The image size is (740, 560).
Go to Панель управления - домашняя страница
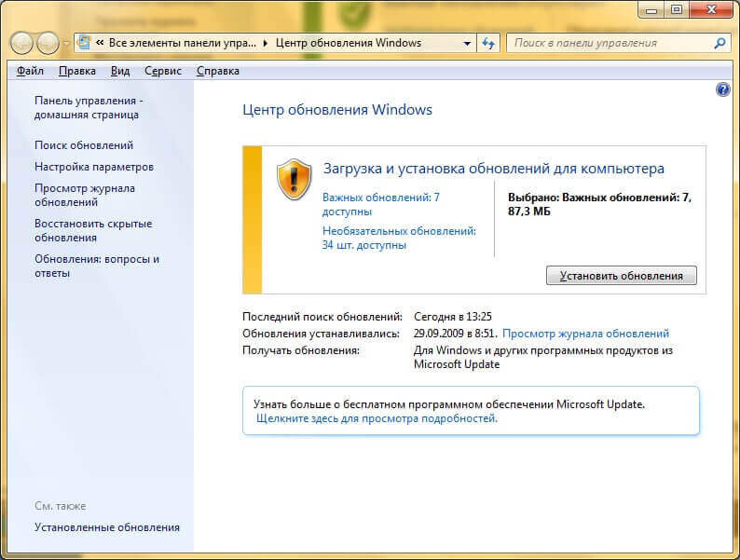pyautogui.click(x=89, y=107)
